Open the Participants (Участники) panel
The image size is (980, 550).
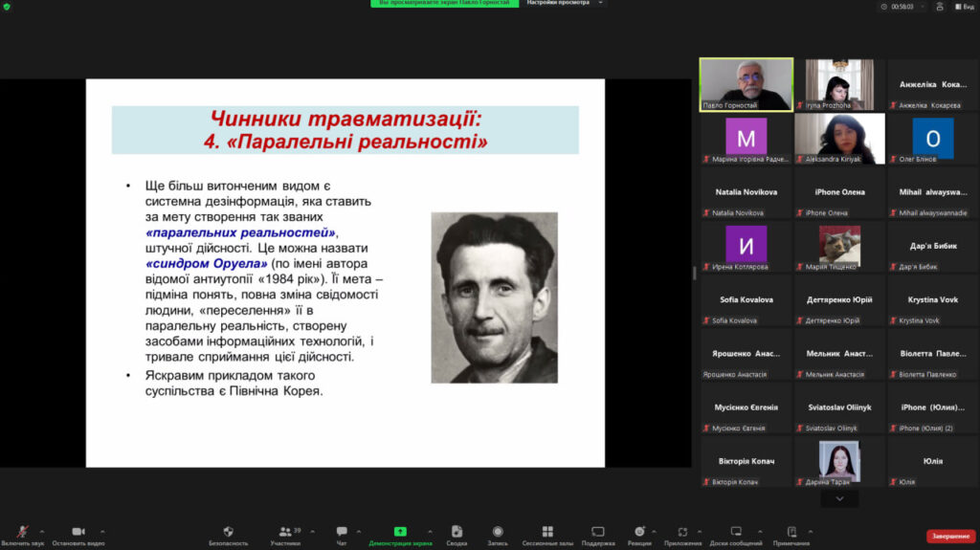pyautogui.click(x=284, y=532)
